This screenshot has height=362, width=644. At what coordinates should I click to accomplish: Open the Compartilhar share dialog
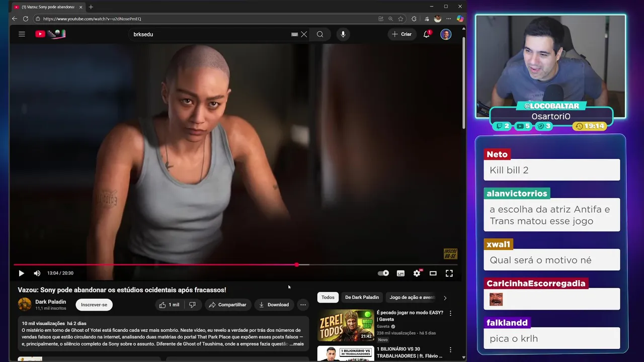tap(227, 305)
